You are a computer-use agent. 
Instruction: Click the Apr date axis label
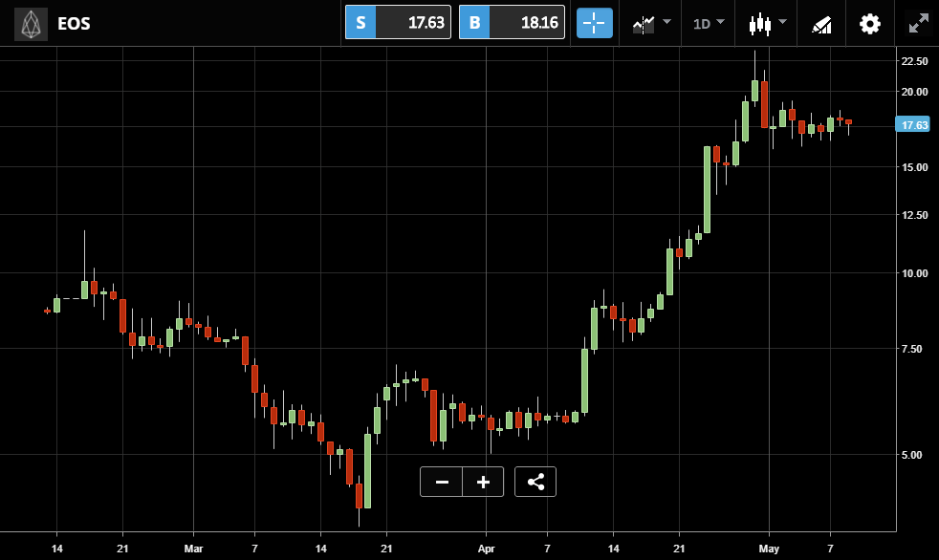coord(487,548)
